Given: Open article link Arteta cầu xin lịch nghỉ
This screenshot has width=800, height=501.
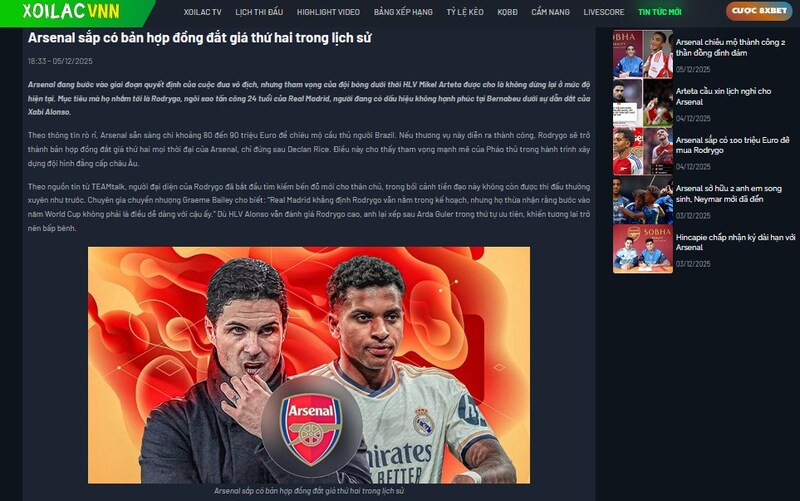Looking at the screenshot, I should click(x=723, y=96).
